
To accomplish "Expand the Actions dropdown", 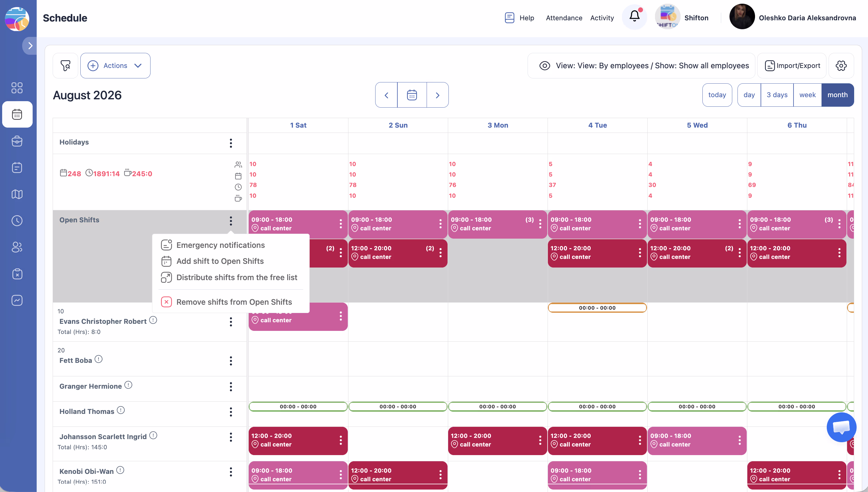I will pyautogui.click(x=115, y=65).
